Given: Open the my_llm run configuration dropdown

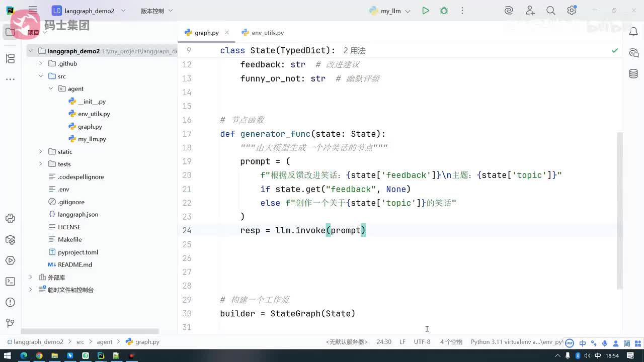Looking at the screenshot, I should point(390,11).
